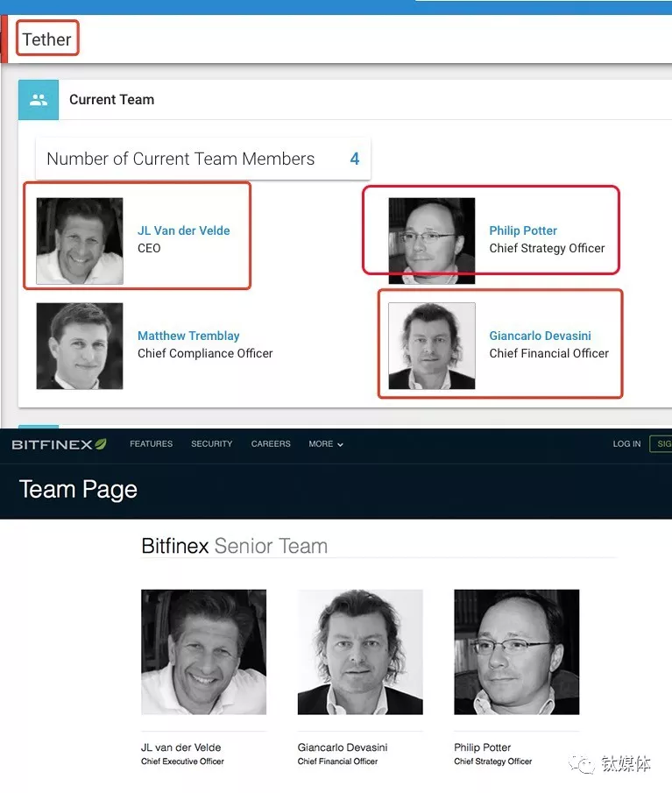Open the FEATURES menu item
Image resolution: width=672 pixels, height=793 pixels.
152,444
